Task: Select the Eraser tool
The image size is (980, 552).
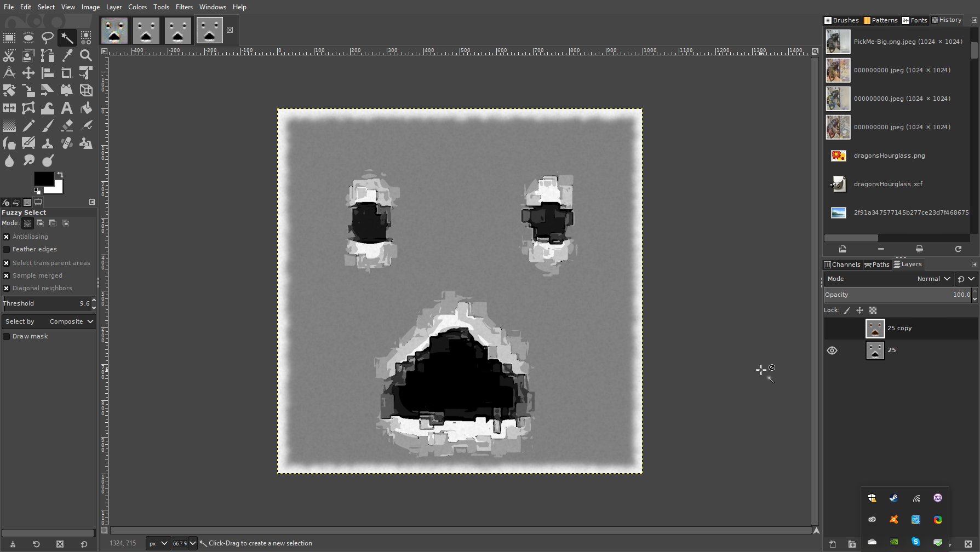Action: (x=67, y=125)
